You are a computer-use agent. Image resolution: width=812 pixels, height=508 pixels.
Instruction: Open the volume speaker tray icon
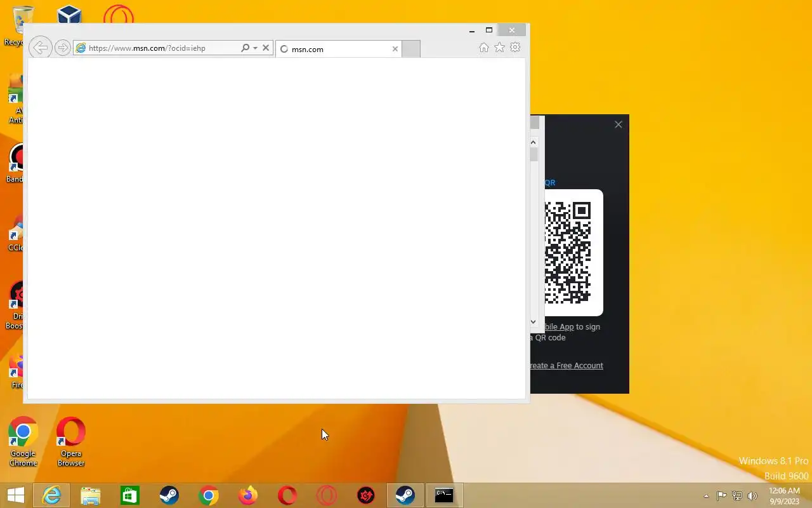(752, 496)
